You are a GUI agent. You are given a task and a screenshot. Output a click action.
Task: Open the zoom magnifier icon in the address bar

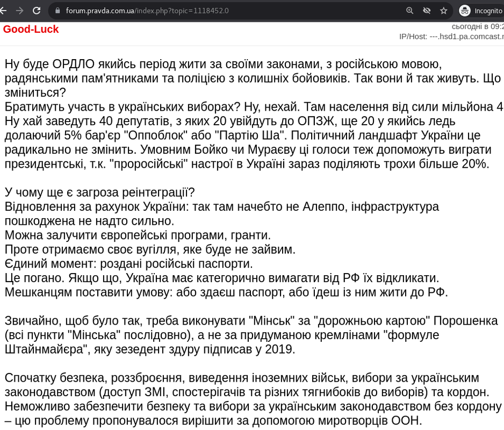pos(409,11)
